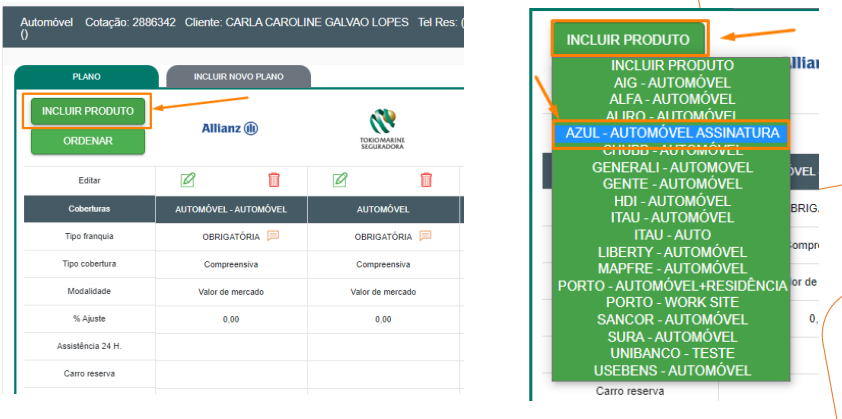
Task: Click Carro reserva label below Assistência 24 H.
Action: point(90,373)
